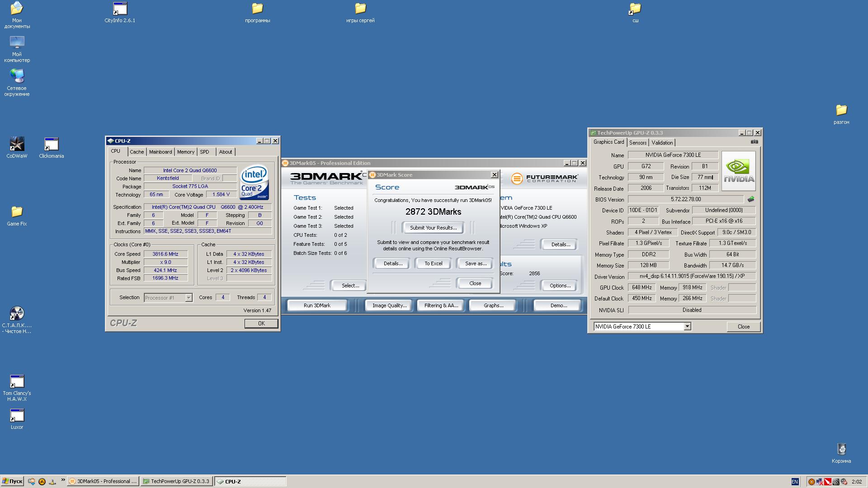
Task: Export the score To Excel
Action: (433, 263)
